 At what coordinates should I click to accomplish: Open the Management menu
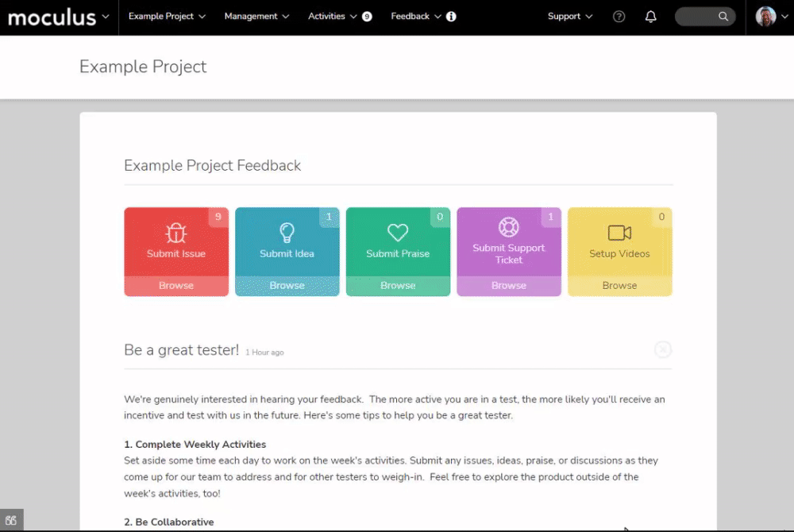(256, 17)
